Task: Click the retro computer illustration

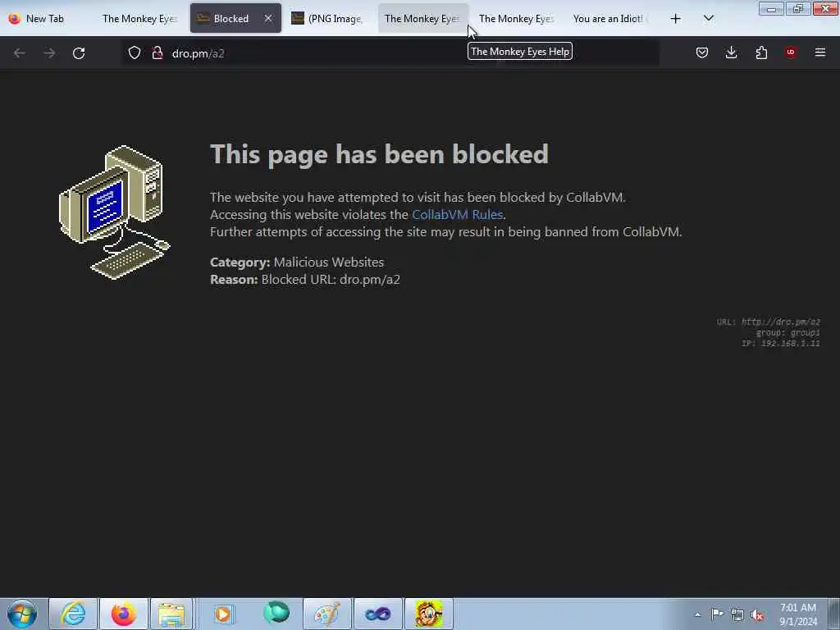Action: pyautogui.click(x=114, y=212)
